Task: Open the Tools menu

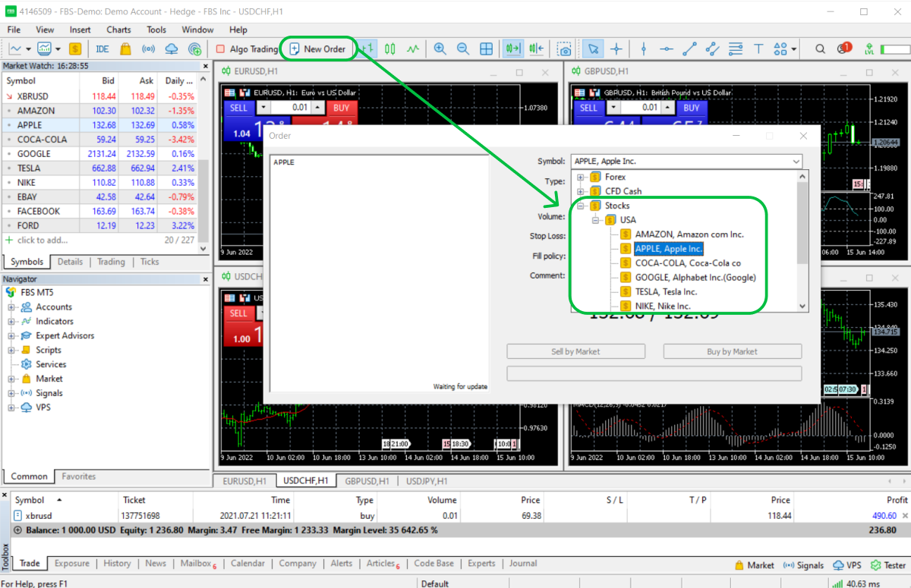Action: (x=156, y=30)
